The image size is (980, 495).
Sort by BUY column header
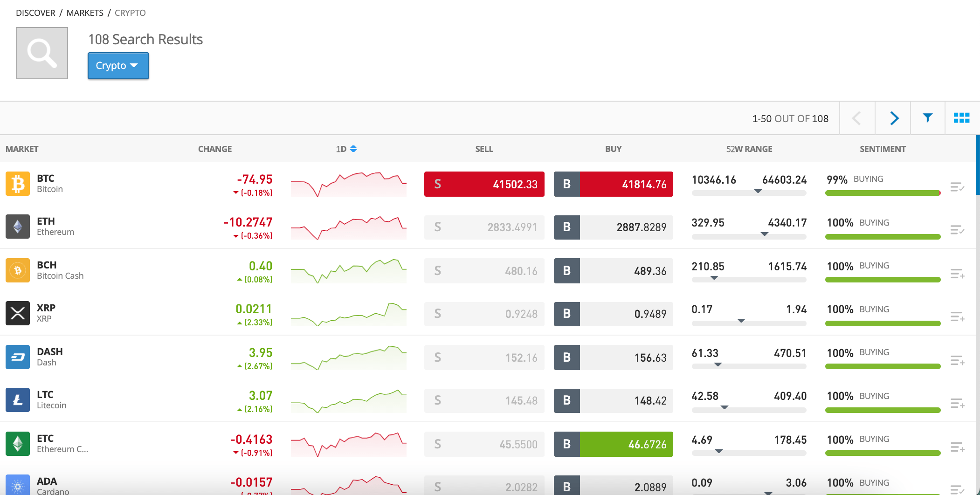pyautogui.click(x=613, y=149)
